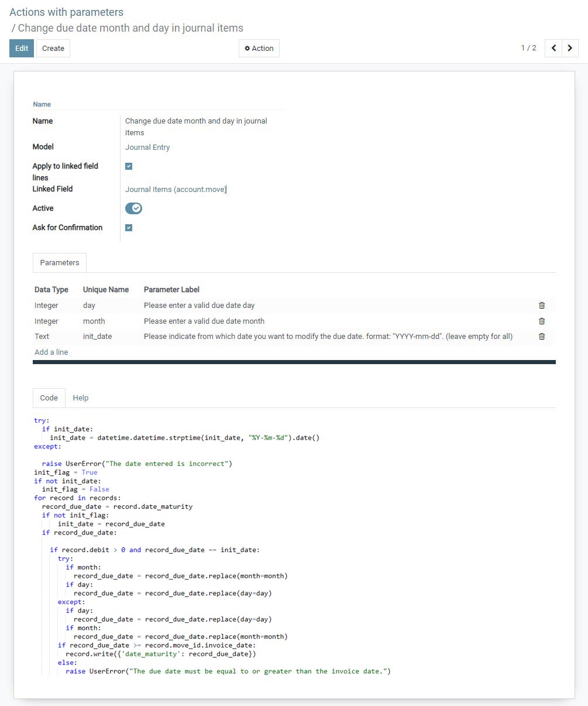Toggle the Active switch

133,208
